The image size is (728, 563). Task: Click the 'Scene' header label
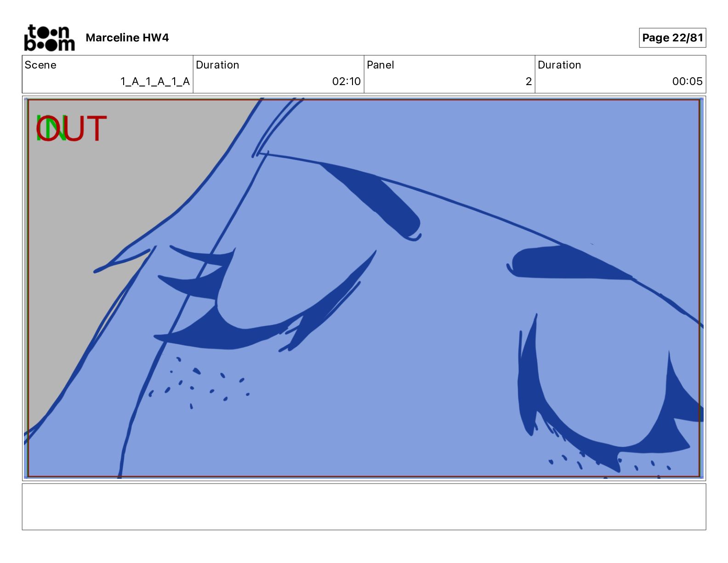pyautogui.click(x=40, y=65)
